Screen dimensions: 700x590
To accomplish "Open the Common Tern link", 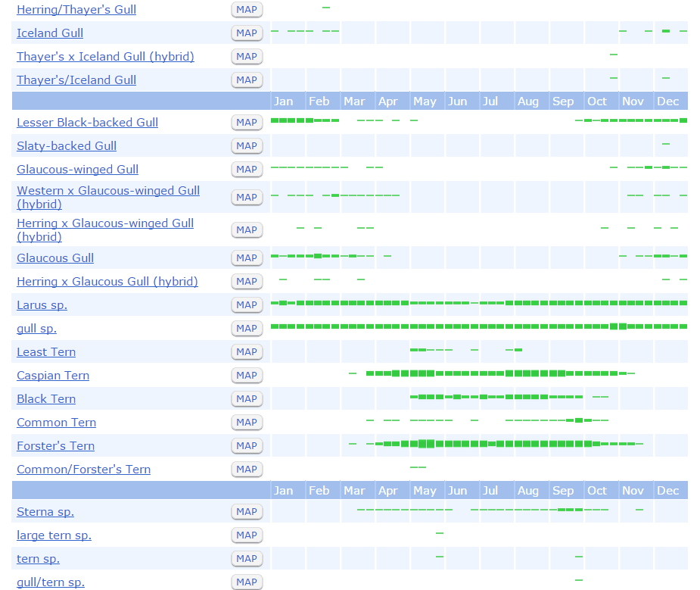I will (56, 423).
